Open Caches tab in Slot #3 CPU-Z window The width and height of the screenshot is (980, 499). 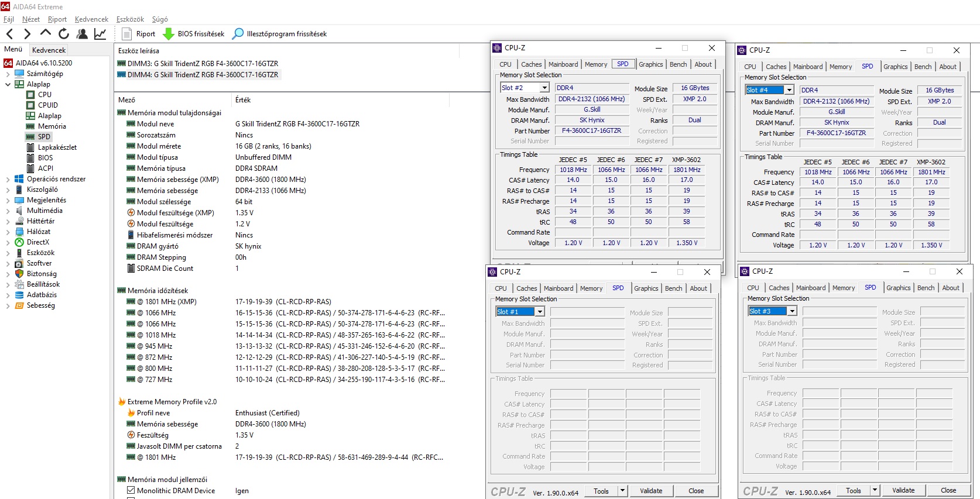coord(779,288)
